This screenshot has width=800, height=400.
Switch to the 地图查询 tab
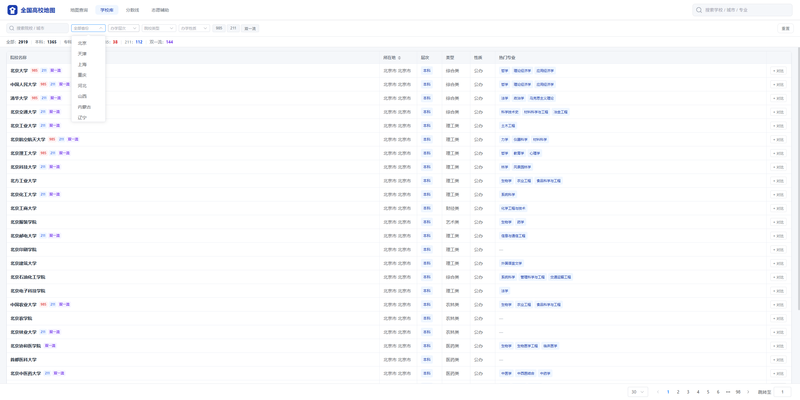[x=79, y=10]
